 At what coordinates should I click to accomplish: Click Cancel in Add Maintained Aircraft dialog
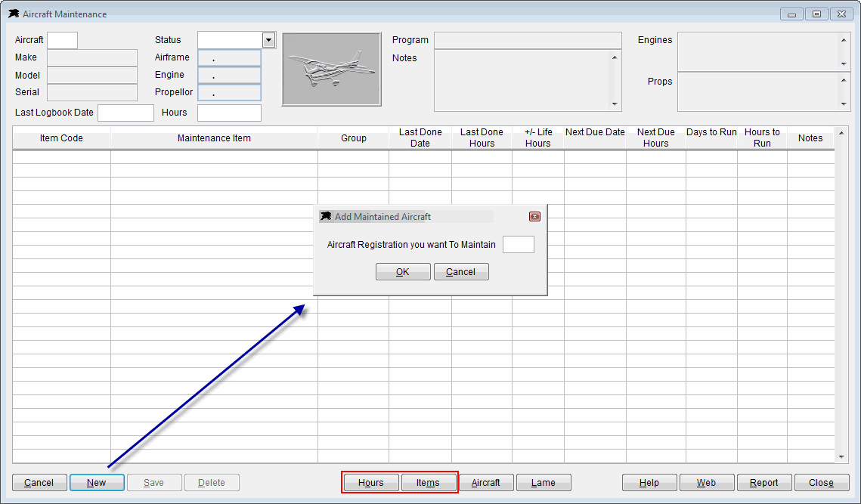pos(461,272)
